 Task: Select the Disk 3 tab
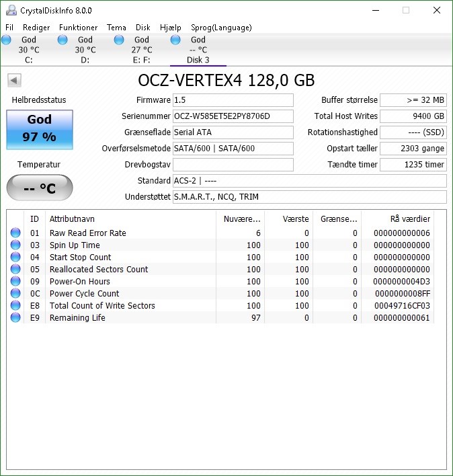[x=198, y=50]
